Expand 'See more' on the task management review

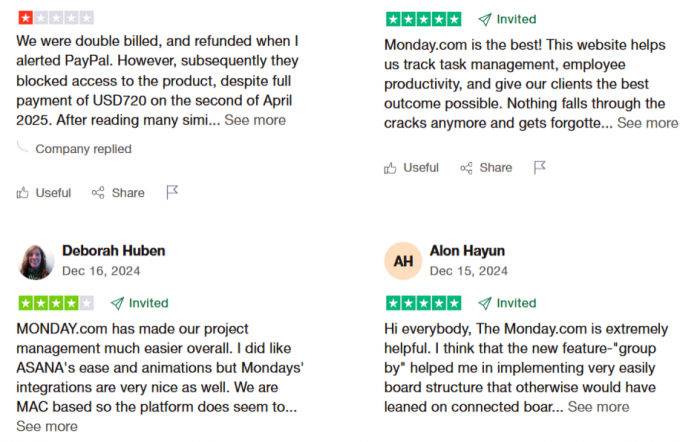pos(647,123)
